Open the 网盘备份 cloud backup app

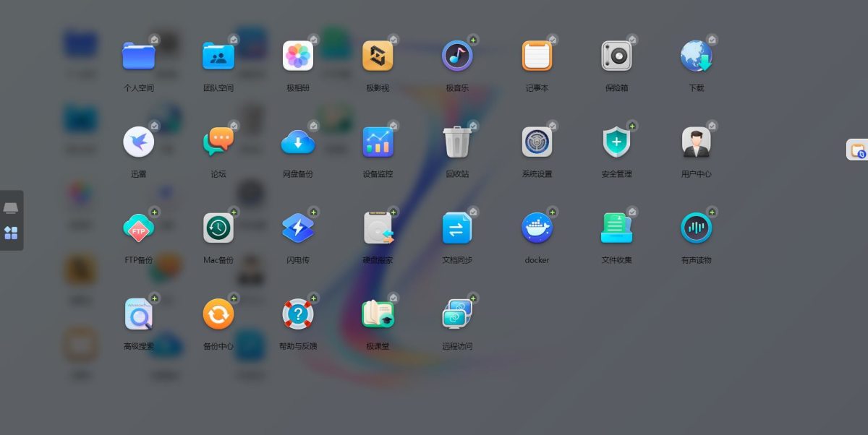pyautogui.click(x=297, y=142)
